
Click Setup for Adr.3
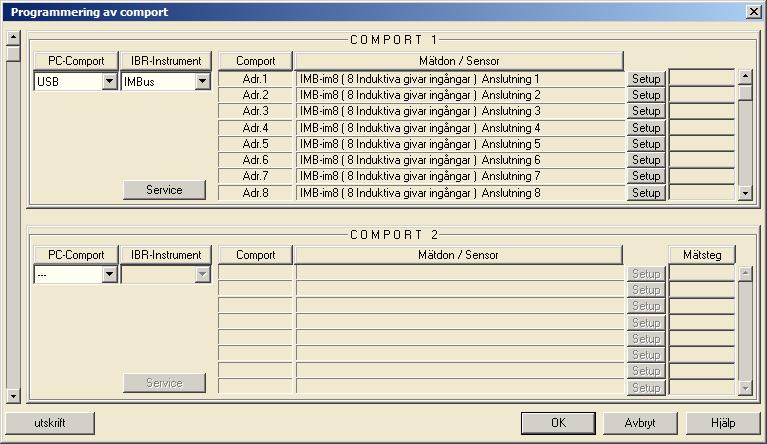(646, 111)
